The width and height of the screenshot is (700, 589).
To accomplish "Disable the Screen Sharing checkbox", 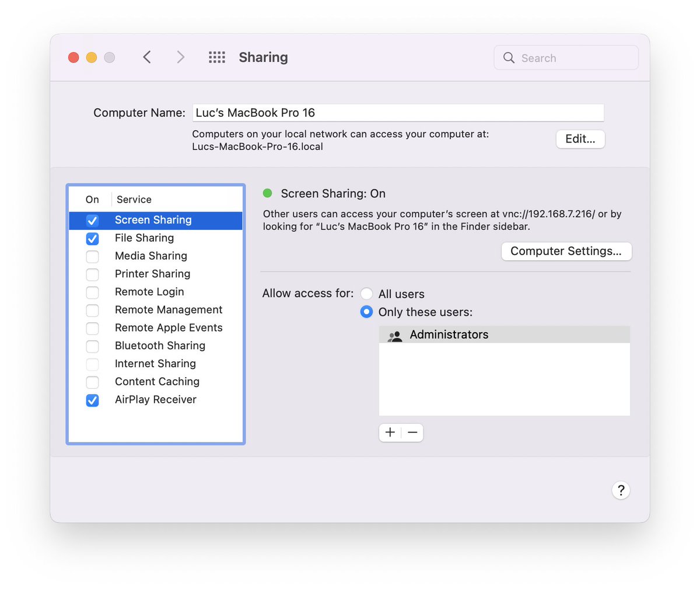I will click(92, 220).
